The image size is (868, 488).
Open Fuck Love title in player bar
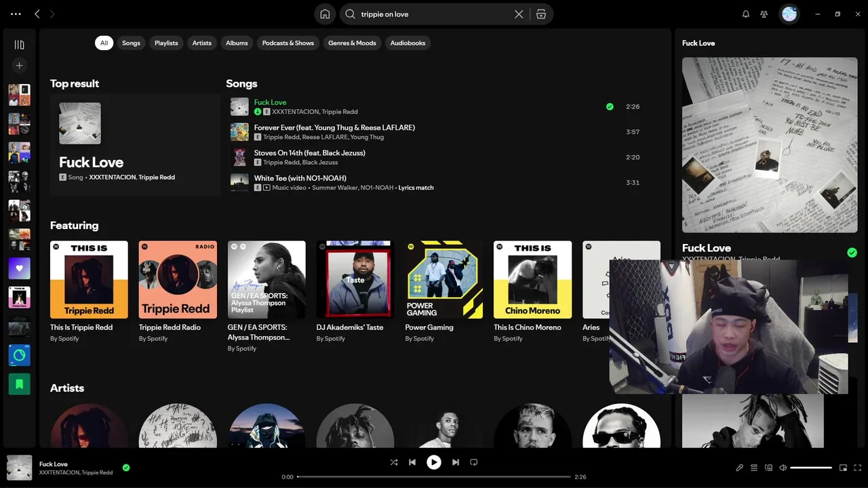[x=54, y=464]
